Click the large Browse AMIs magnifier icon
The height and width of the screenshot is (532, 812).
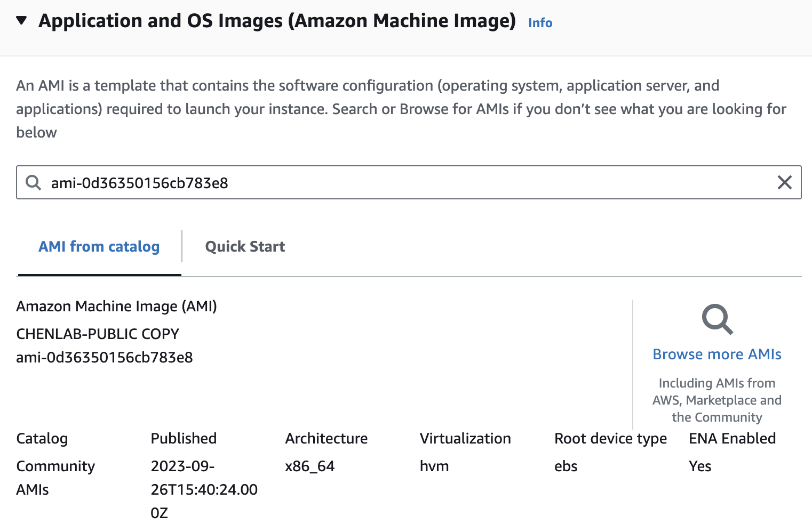(717, 319)
